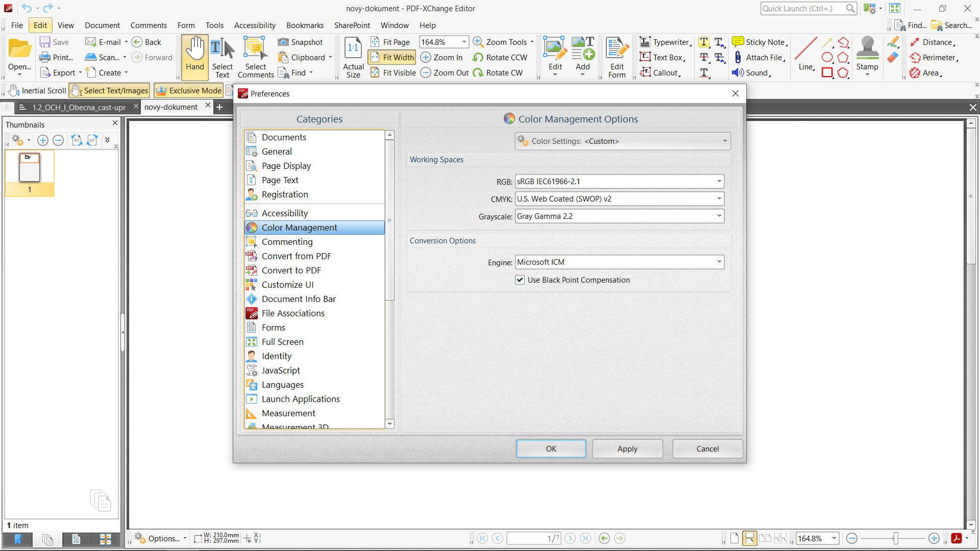Viewport: 980px width, 551px height.
Task: Select the Page Display category
Action: coord(314,166)
